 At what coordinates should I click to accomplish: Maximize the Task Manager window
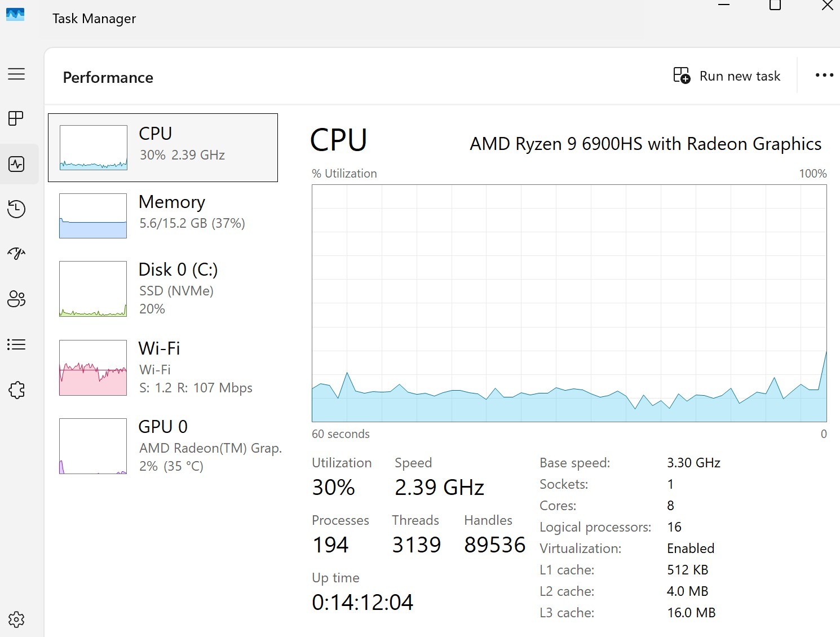pos(775,5)
